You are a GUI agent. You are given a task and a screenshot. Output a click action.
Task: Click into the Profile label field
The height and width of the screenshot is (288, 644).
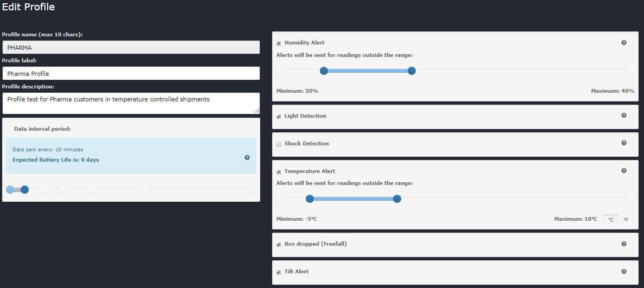(x=131, y=73)
